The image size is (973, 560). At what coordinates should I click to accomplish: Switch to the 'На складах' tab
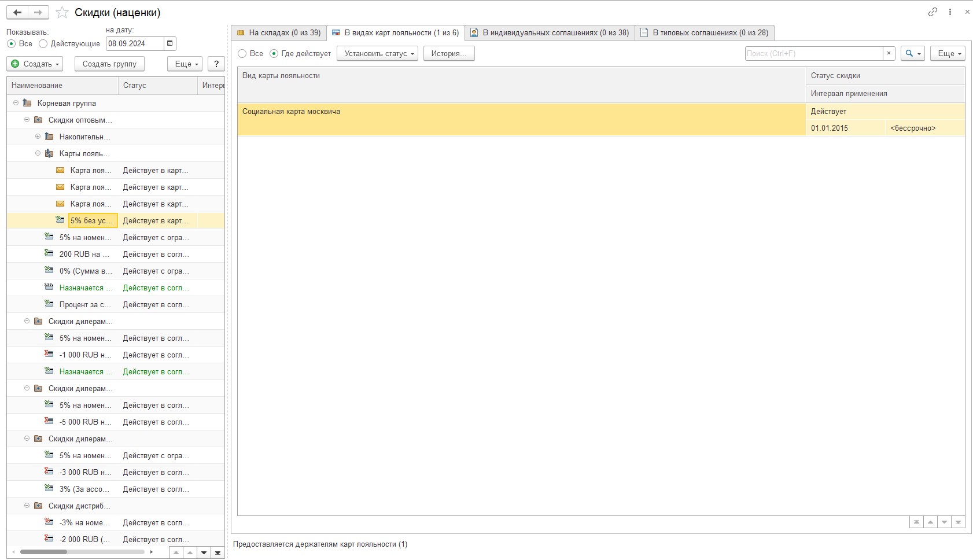[x=279, y=33]
